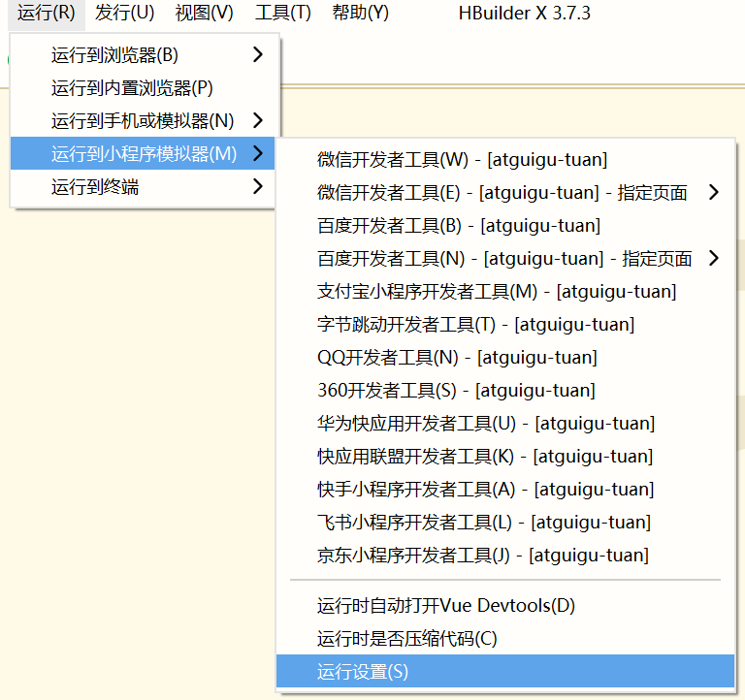Expand 运行到手机或模拟器(N) submenu
The height and width of the screenshot is (700, 745).
(x=146, y=121)
